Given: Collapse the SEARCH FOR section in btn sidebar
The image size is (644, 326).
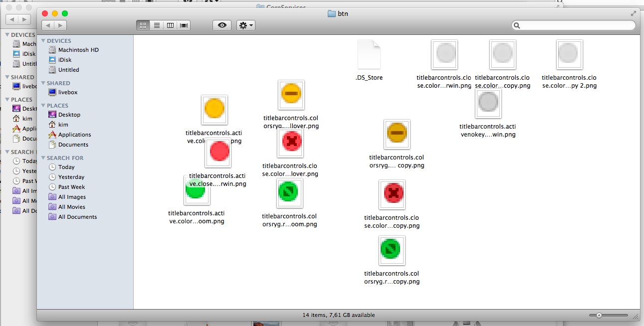Looking at the screenshot, I should 43,158.
